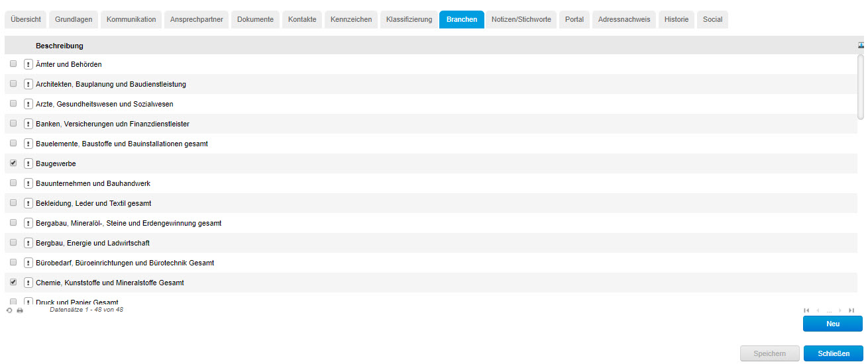
Task: Click info icon beside Bekleidung, Leder und Textil
Action: (28, 203)
